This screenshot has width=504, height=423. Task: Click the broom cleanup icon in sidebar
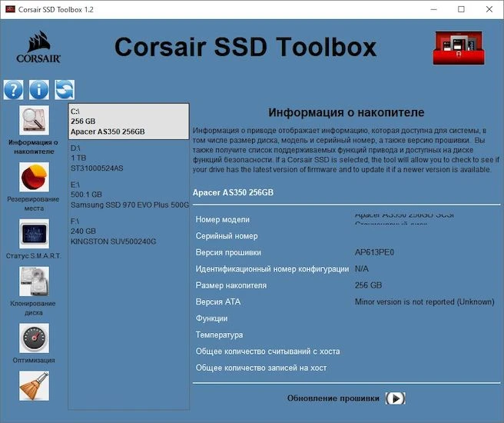click(x=34, y=387)
